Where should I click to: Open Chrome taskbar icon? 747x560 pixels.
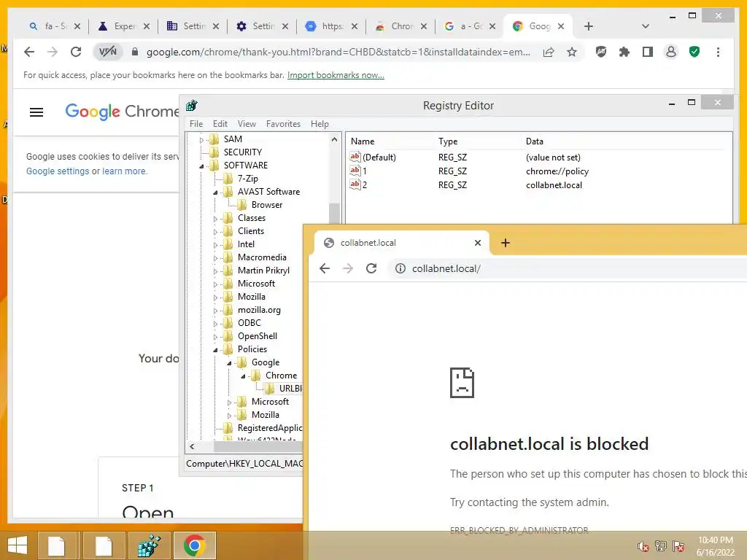(194, 545)
